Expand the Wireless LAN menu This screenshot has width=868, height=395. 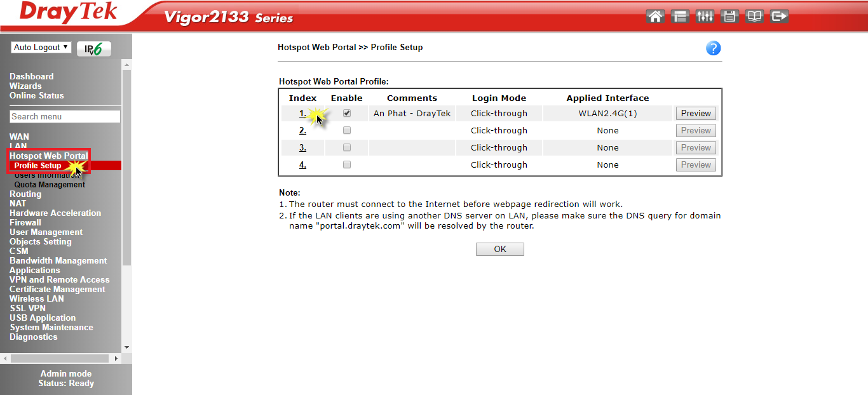tap(37, 298)
